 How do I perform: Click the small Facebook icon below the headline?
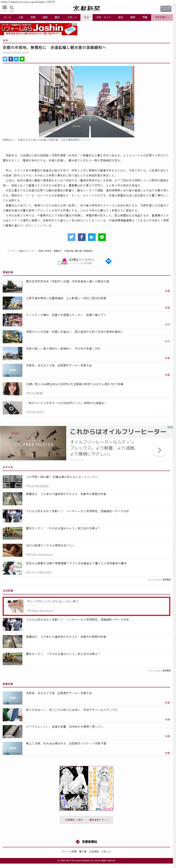pos(11,59)
